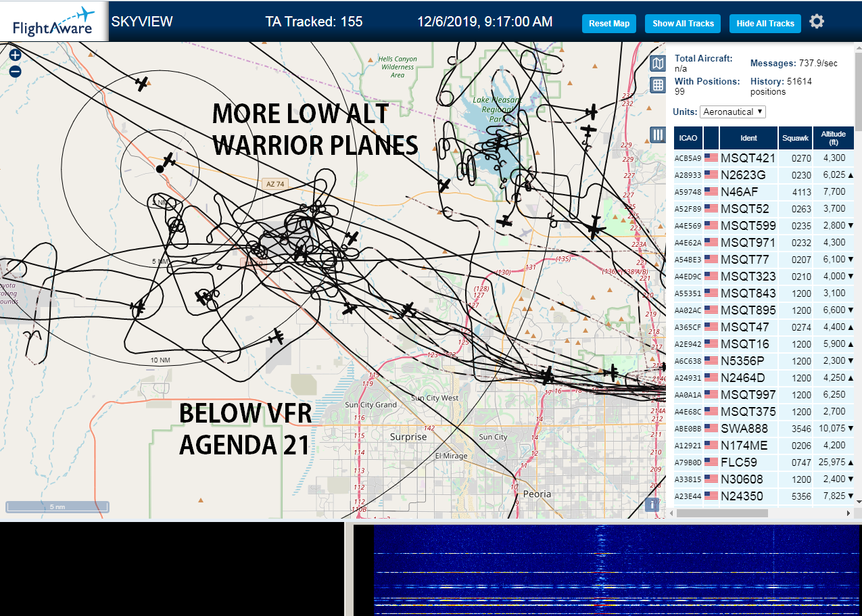Image resolution: width=862 pixels, height=616 pixels.
Task: Select the MSQT77 aircraft row
Action: [764, 259]
